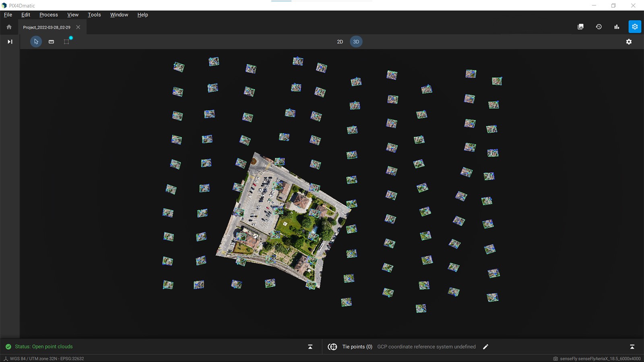The height and width of the screenshot is (362, 644).
Task: Open the View menu
Action: 73,14
